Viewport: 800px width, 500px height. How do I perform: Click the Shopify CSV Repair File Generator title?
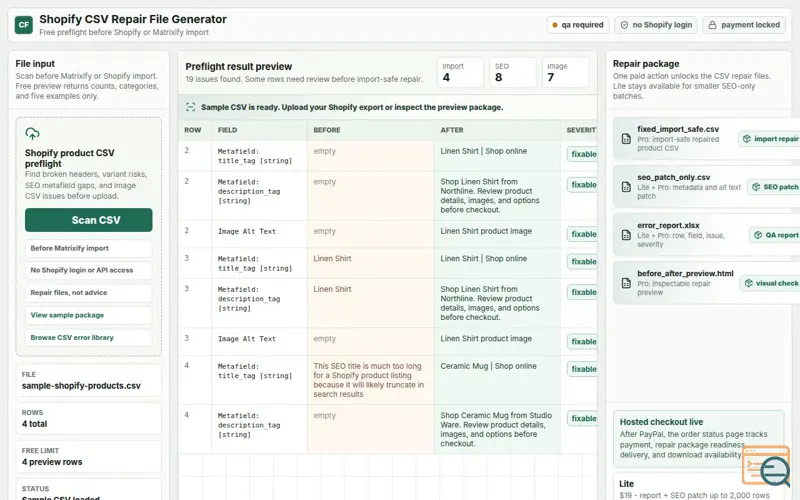coord(133,19)
